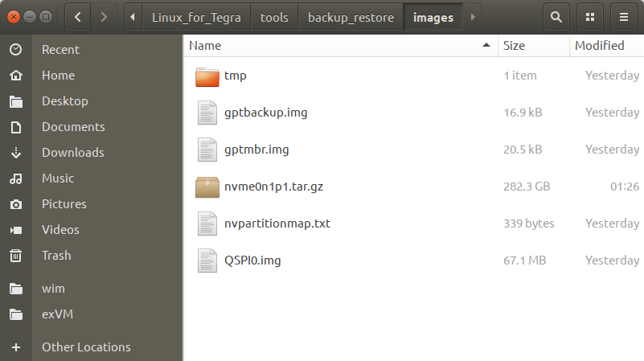The image size is (644, 361).
Task: Open the hamburger menu button
Action: click(x=623, y=16)
